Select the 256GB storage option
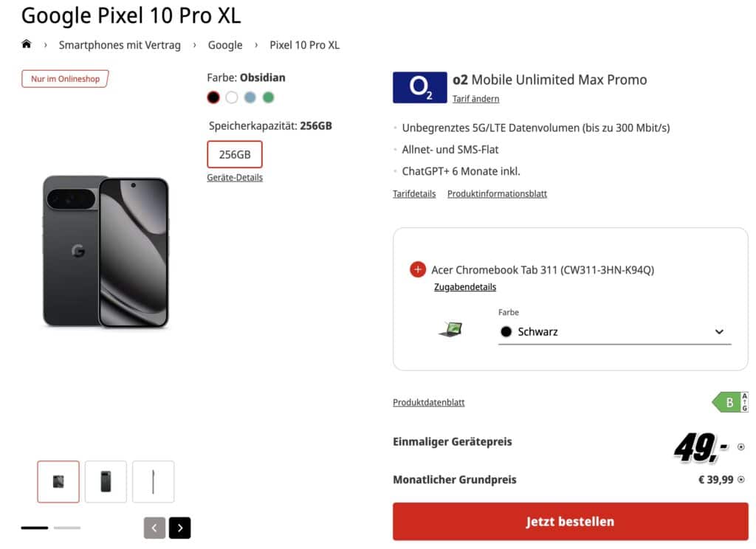This screenshot has height=549, width=756. (235, 155)
